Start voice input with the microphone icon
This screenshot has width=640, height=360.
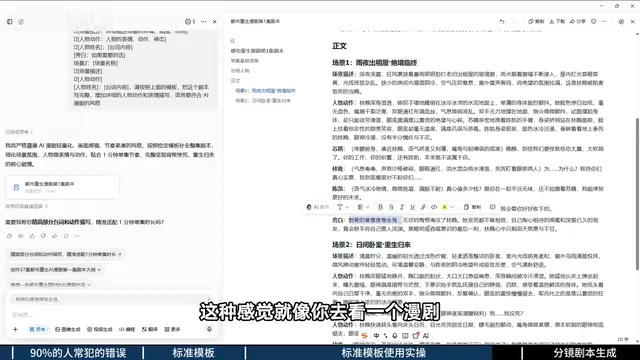(x=209, y=329)
